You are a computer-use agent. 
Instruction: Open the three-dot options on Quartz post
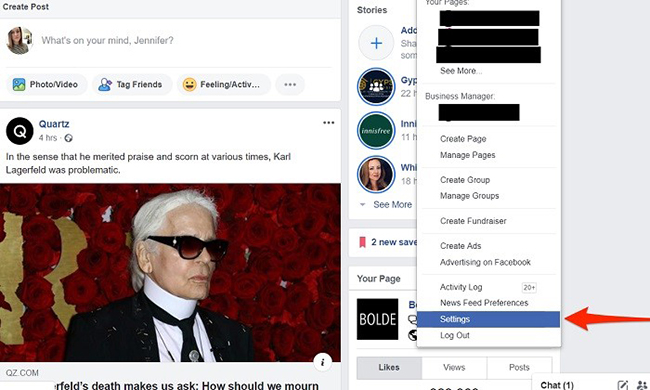point(328,123)
